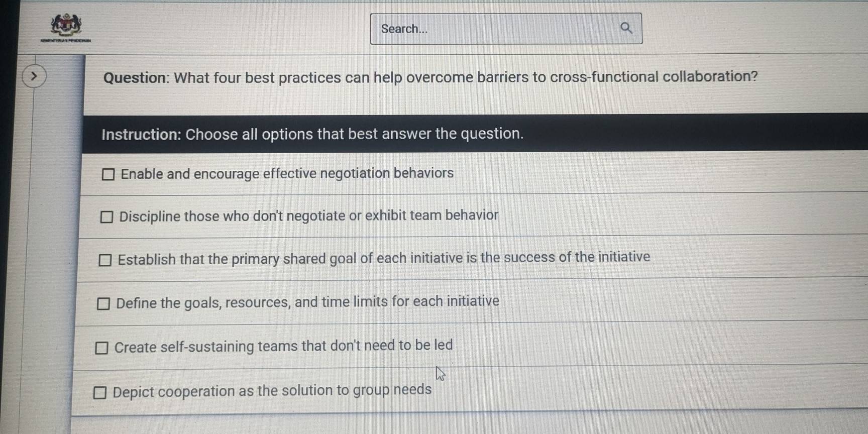Click the 'Define the goals, resources, and time limits' text
The image size is (868, 434).
click(x=307, y=302)
